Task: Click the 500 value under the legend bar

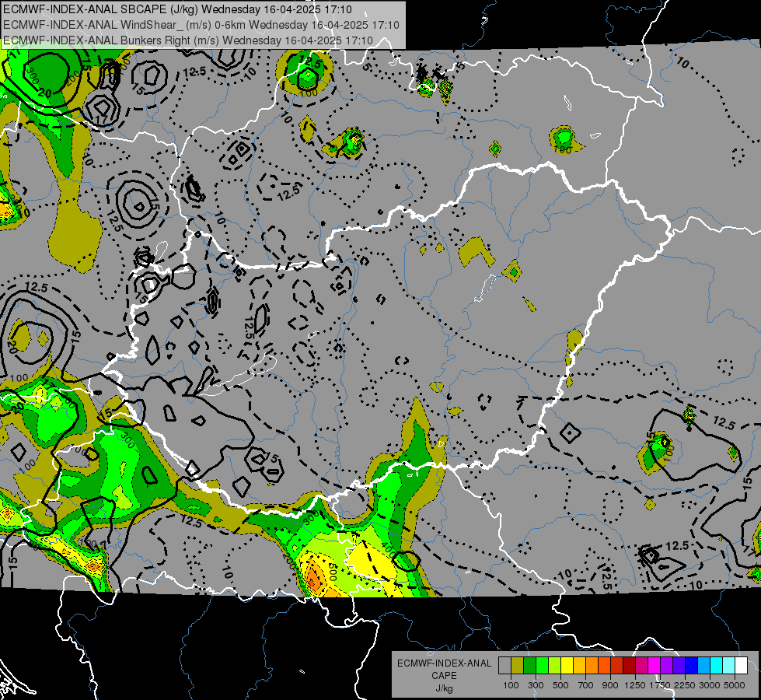Action: [560, 685]
